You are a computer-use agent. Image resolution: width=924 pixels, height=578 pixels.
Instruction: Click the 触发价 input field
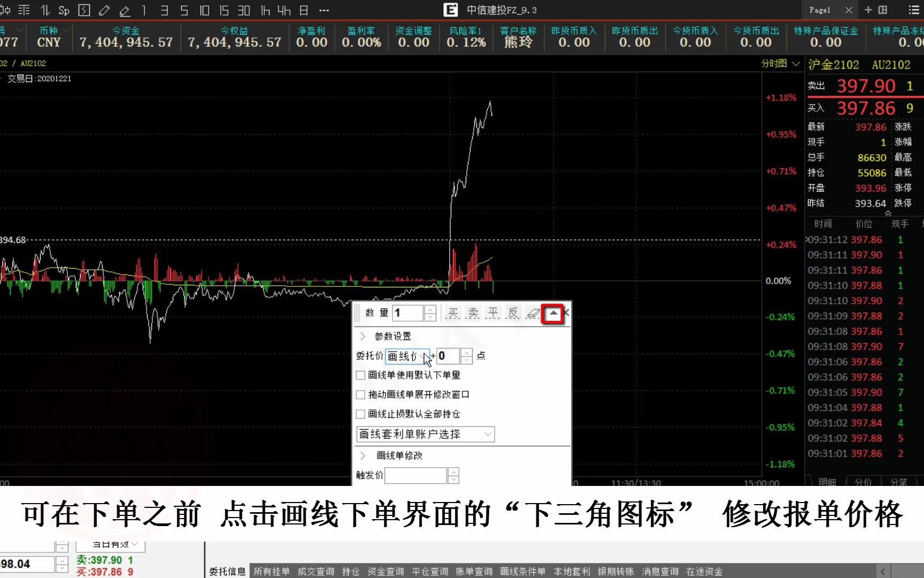coord(416,475)
